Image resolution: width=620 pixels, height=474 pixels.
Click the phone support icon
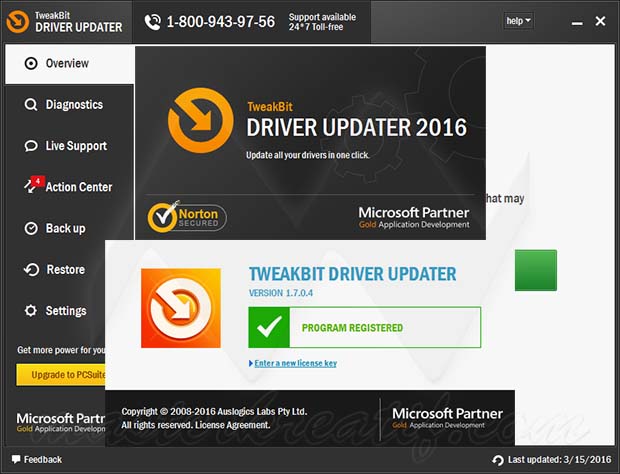[153, 22]
